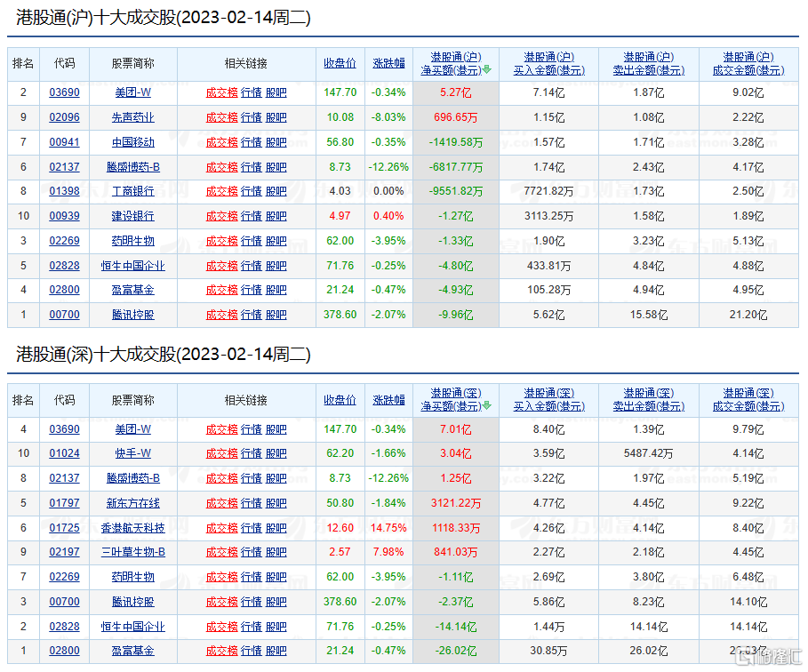Select the 5487.42万 sell amount cell

[648, 453]
